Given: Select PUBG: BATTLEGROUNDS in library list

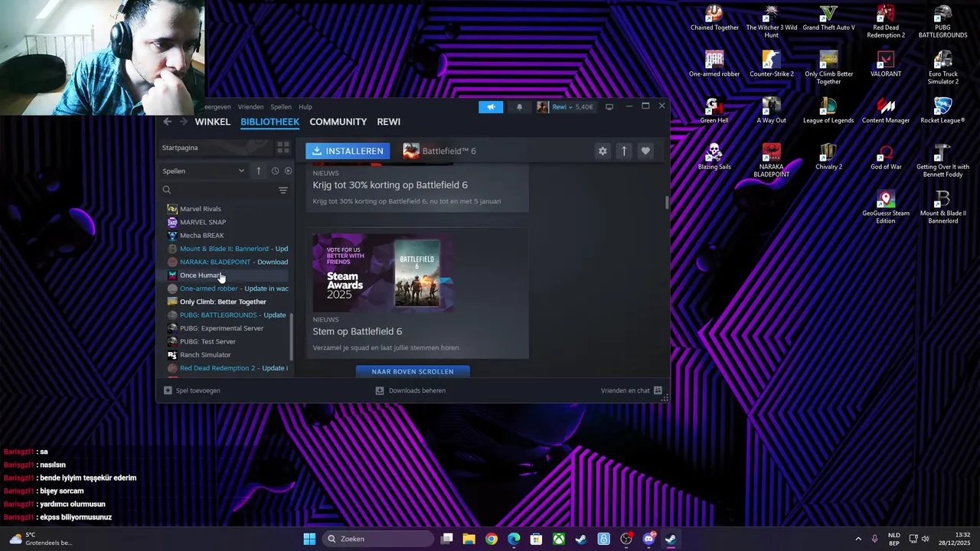Looking at the screenshot, I should [227, 315].
